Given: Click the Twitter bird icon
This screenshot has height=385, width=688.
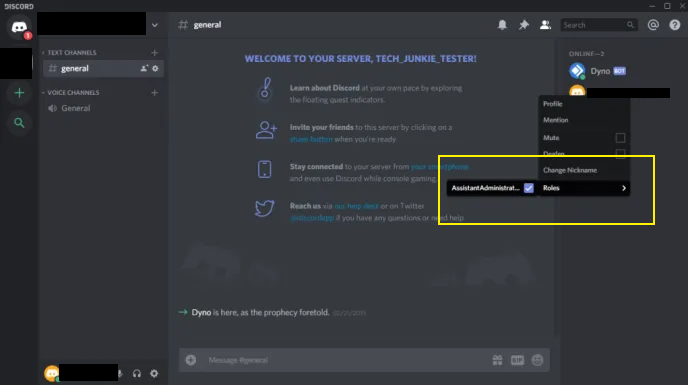Looking at the screenshot, I should (265, 208).
